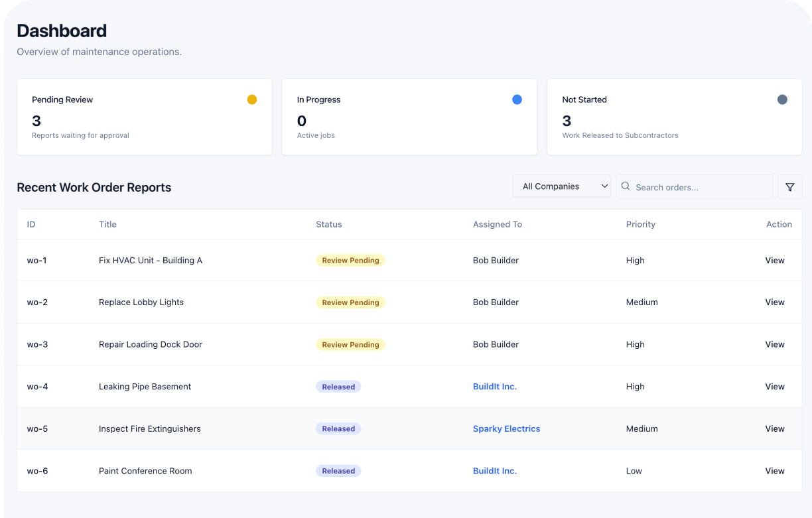Click the High priority value for wo-3
The image size is (812, 518).
636,344
